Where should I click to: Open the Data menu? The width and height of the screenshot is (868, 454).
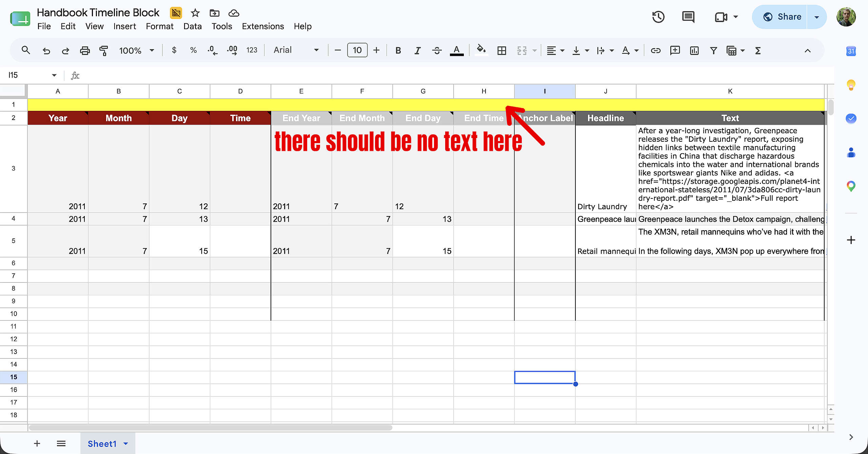tap(192, 26)
